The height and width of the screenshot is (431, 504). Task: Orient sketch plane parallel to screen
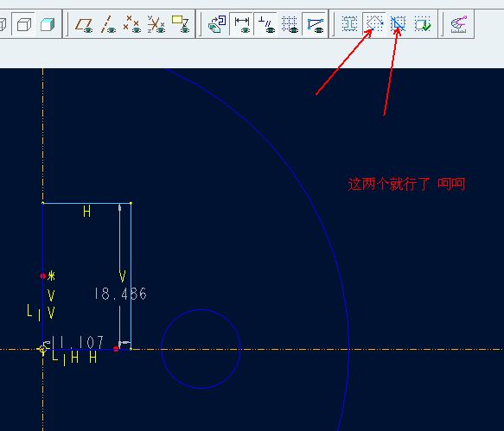217,24
